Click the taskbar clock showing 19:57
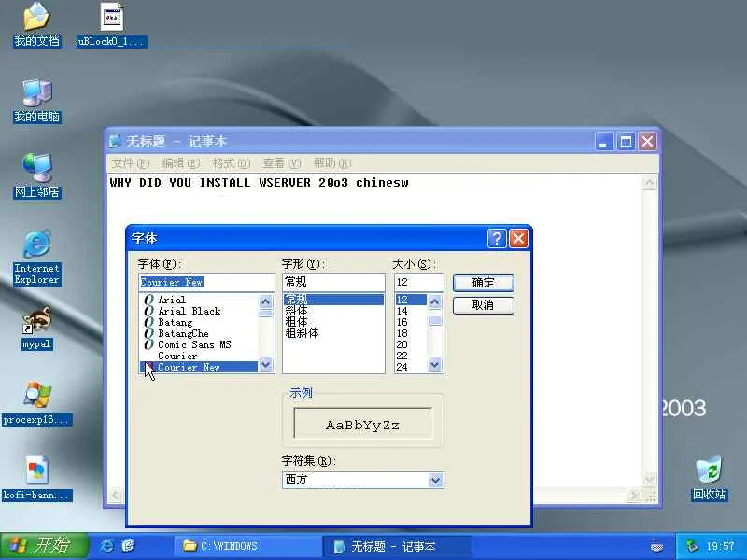Viewport: 747px width, 560px height. point(720,546)
